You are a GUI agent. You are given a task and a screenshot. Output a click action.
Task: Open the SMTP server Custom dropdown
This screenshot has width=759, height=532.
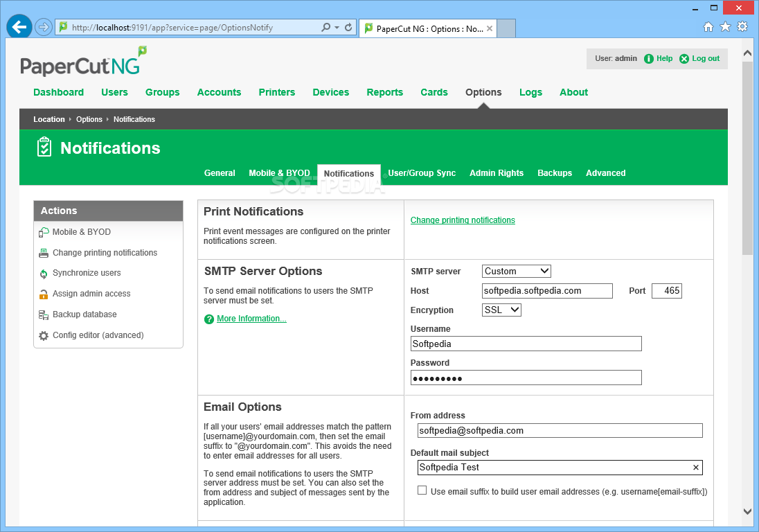pos(516,271)
